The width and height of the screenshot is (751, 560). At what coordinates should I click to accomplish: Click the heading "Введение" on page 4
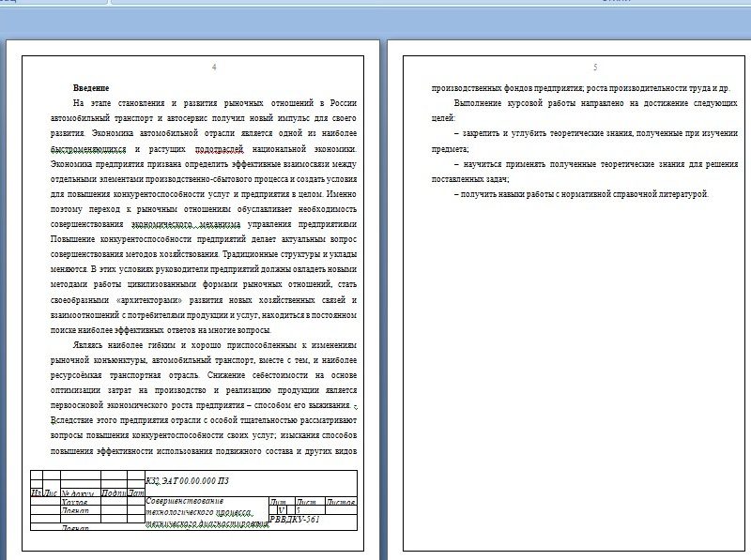(90, 87)
